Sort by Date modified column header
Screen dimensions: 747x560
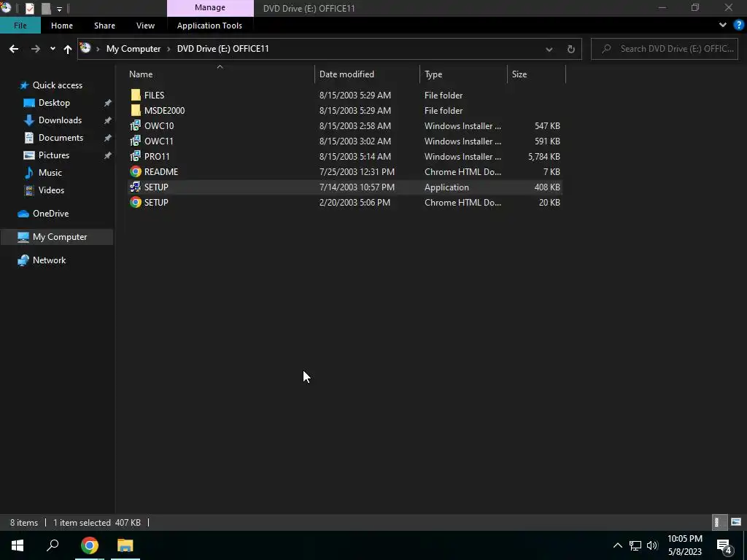coord(368,74)
